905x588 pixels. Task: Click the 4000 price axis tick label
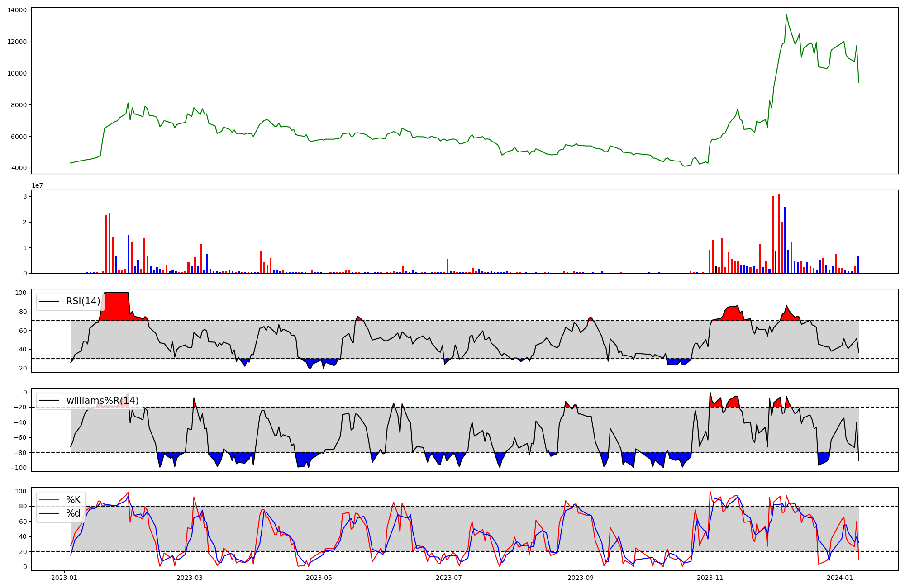click(x=18, y=168)
